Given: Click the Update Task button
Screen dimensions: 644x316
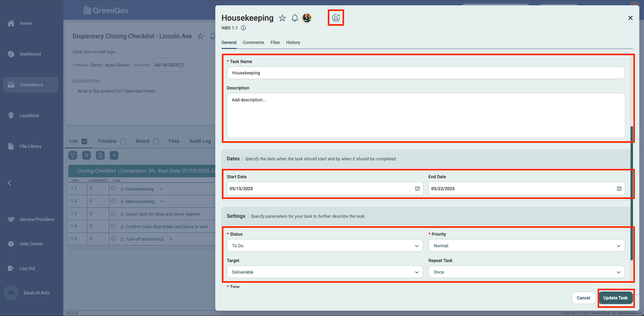Looking at the screenshot, I should click(x=615, y=298).
